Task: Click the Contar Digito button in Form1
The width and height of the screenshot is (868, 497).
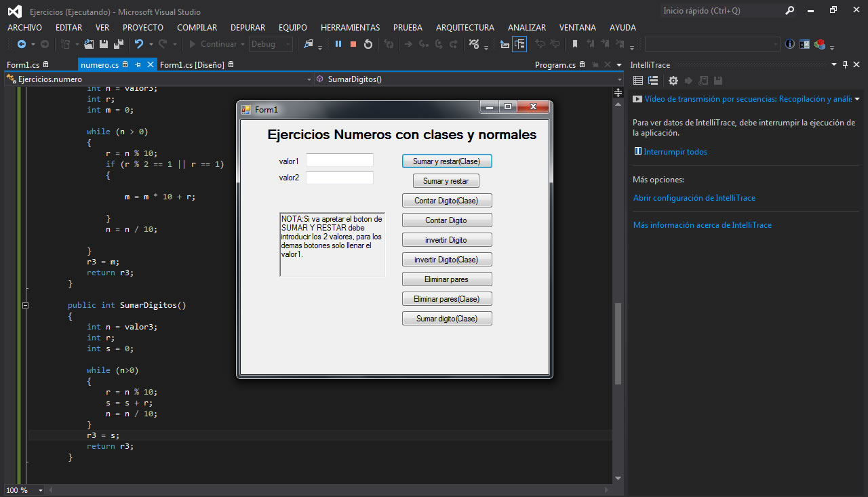Action: coord(446,220)
